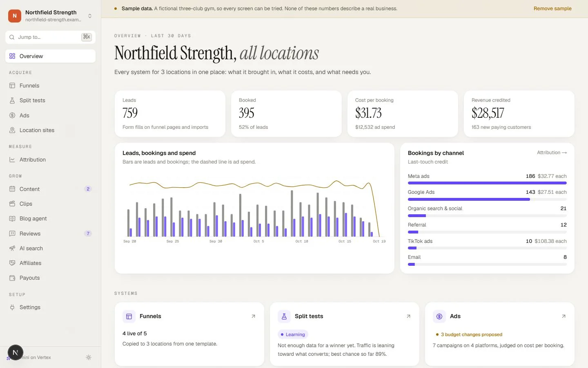Click the 3 budget changes proposed label
This screenshot has width=588, height=368.
coord(469,334)
